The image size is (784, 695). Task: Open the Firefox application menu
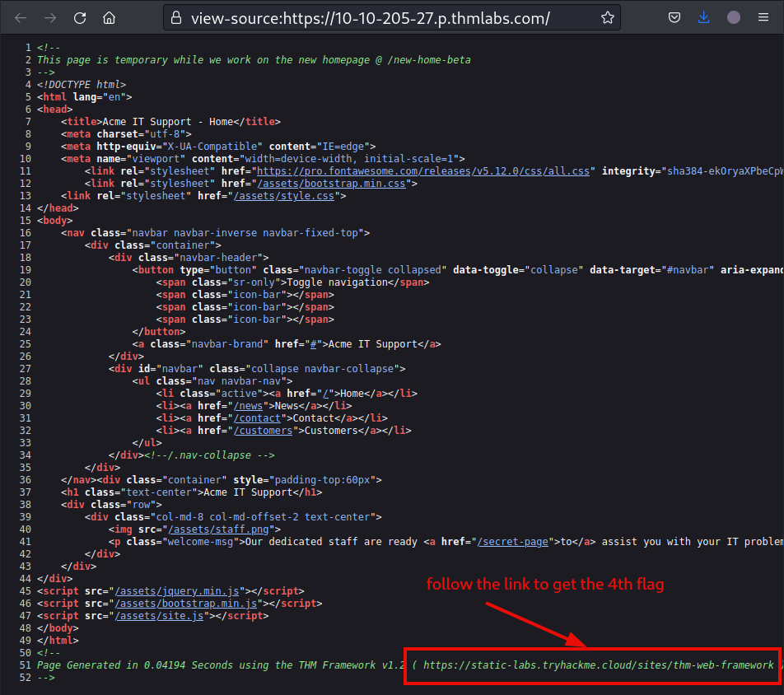pos(763,17)
